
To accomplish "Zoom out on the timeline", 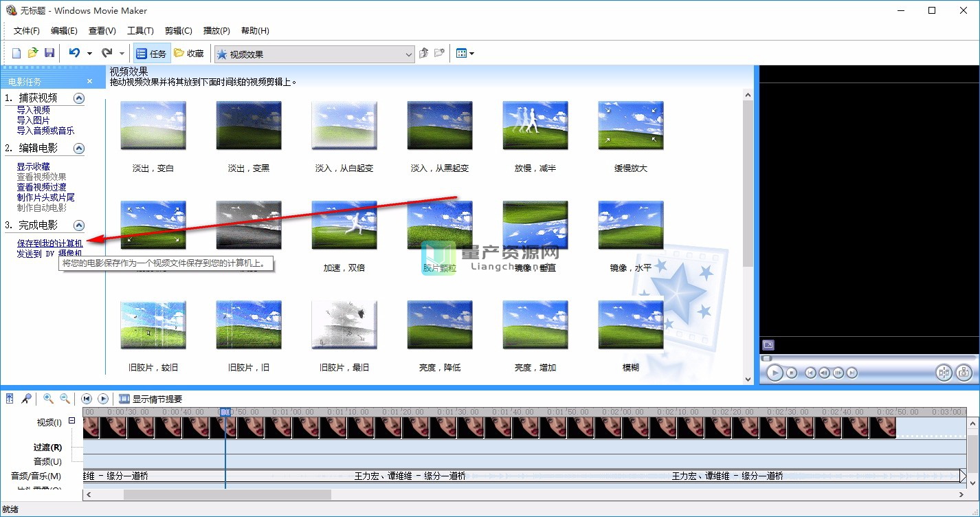I will pyautogui.click(x=65, y=399).
